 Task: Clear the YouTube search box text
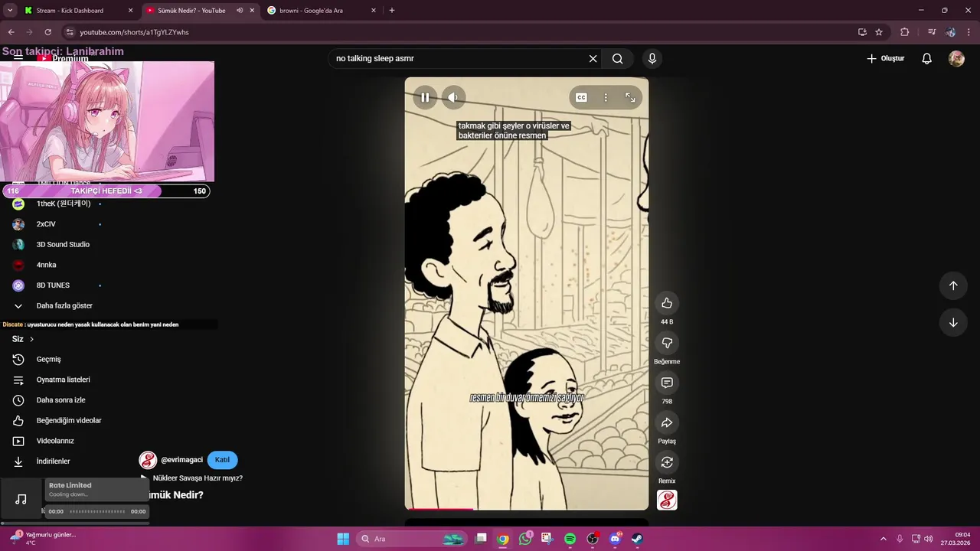pos(593,58)
